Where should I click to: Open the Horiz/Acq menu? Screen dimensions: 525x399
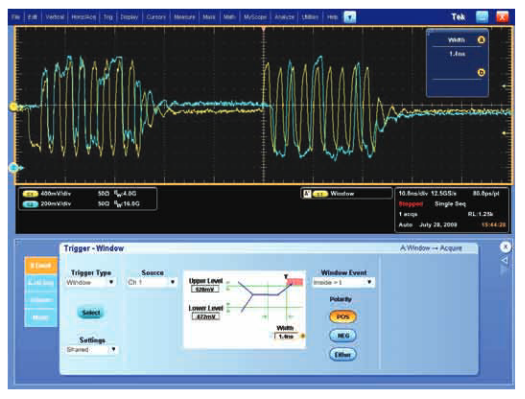tap(84, 17)
